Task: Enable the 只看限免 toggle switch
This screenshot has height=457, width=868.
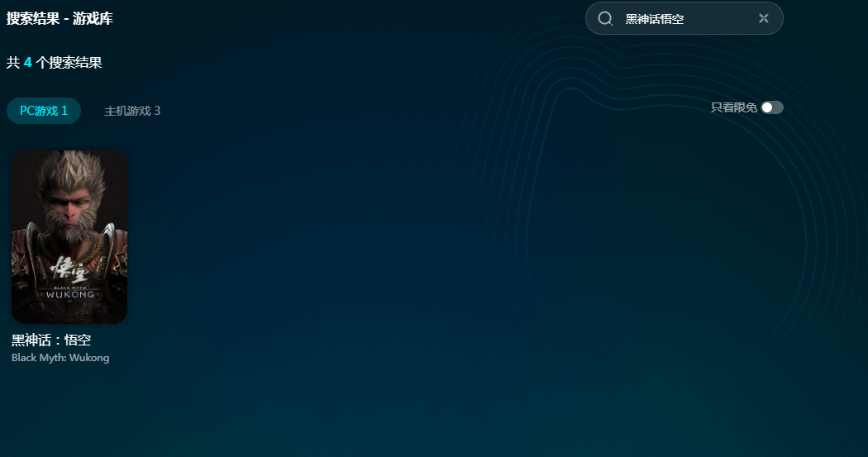Action: [x=771, y=107]
